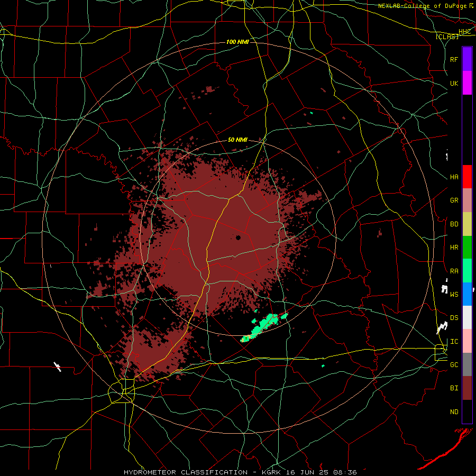Click the IC legend label
Screen dimensions: 476x476
coord(454,342)
